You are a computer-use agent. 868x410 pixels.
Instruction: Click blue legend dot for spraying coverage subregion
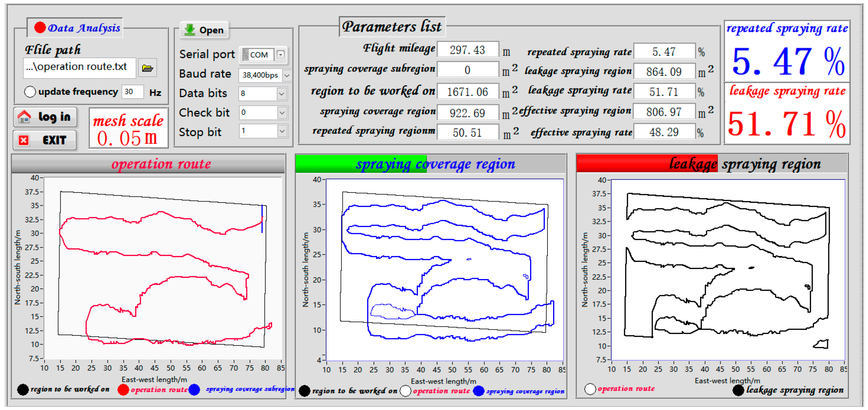click(194, 389)
